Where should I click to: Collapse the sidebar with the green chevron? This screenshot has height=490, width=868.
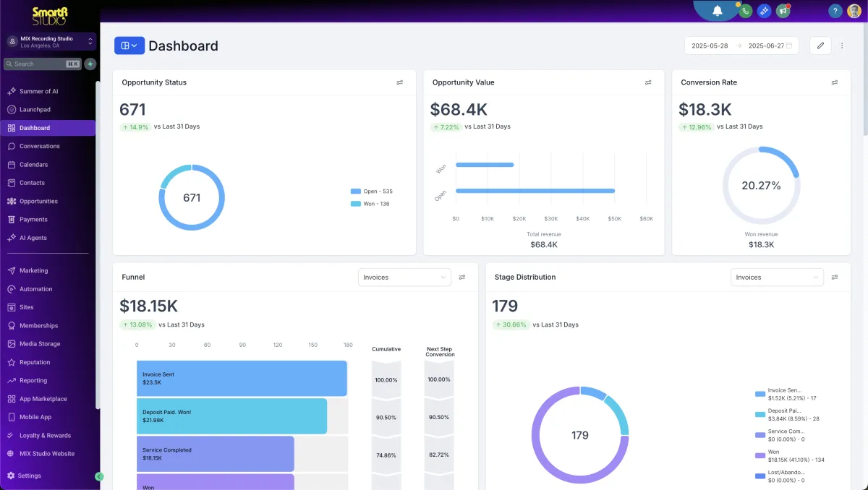coord(99,476)
